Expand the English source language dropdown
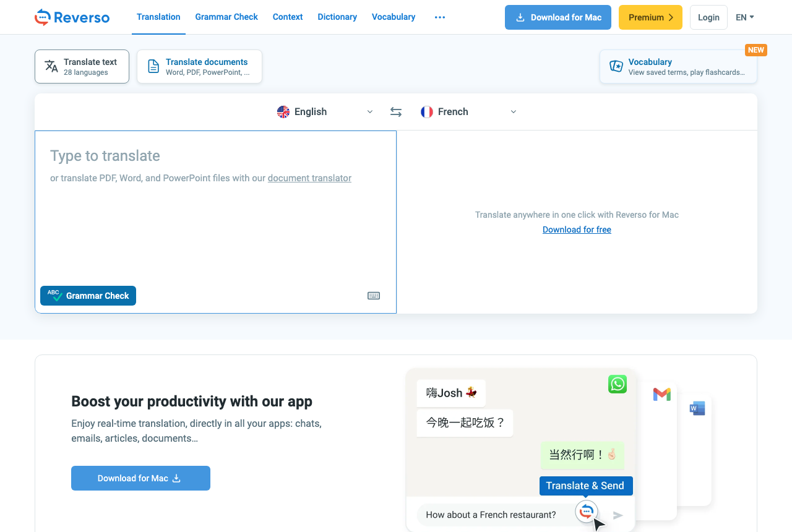This screenshot has height=532, width=792. pyautogui.click(x=325, y=112)
